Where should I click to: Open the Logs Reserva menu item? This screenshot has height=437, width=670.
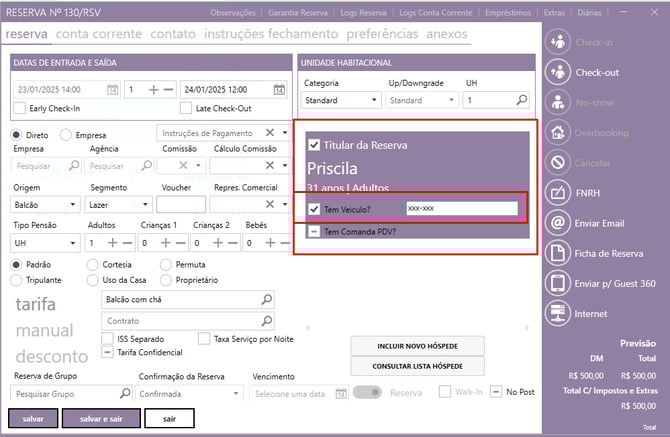(x=360, y=12)
